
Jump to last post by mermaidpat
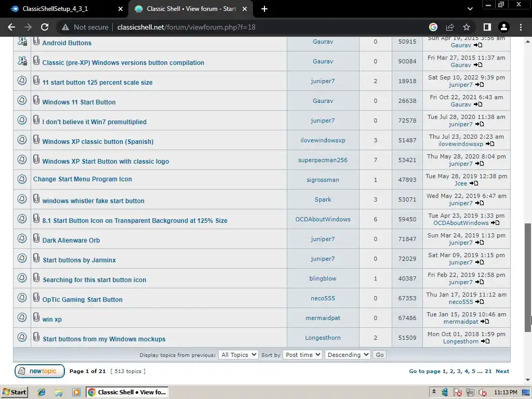[x=485, y=321]
